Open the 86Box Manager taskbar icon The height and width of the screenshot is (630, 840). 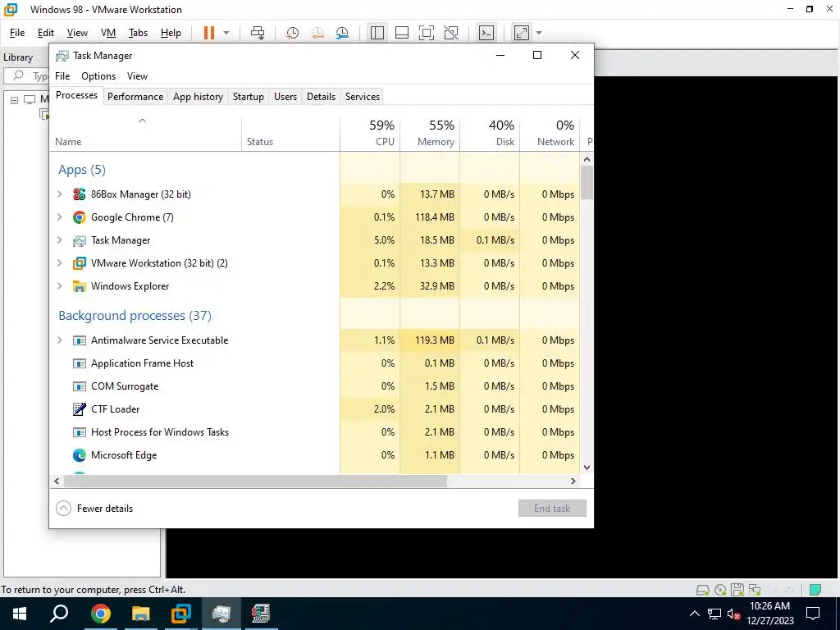[x=261, y=614]
